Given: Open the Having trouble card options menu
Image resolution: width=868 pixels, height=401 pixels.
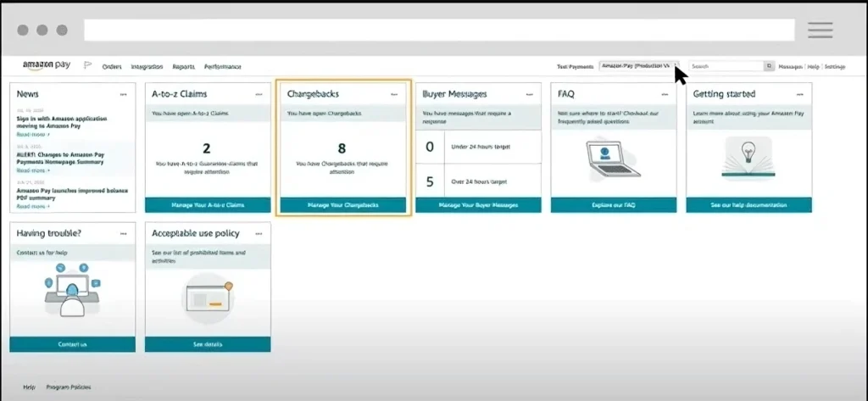Looking at the screenshot, I should click(123, 234).
